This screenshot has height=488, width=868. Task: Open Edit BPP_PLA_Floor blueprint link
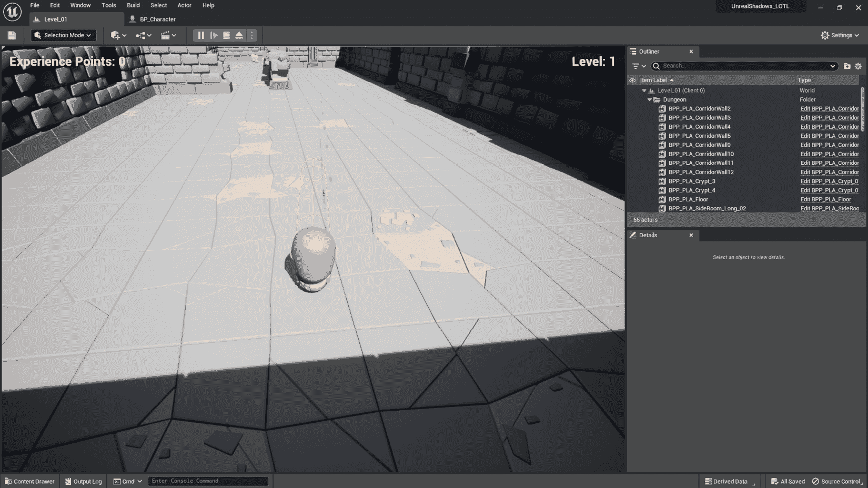click(825, 199)
